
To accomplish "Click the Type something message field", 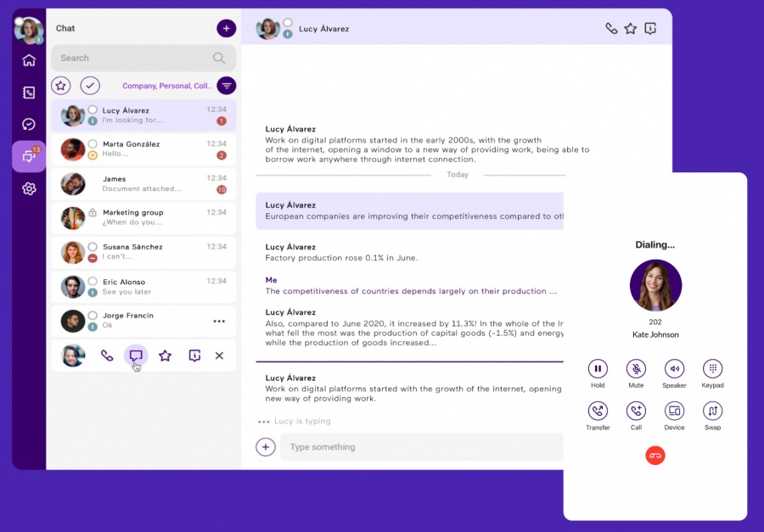I will tap(421, 447).
